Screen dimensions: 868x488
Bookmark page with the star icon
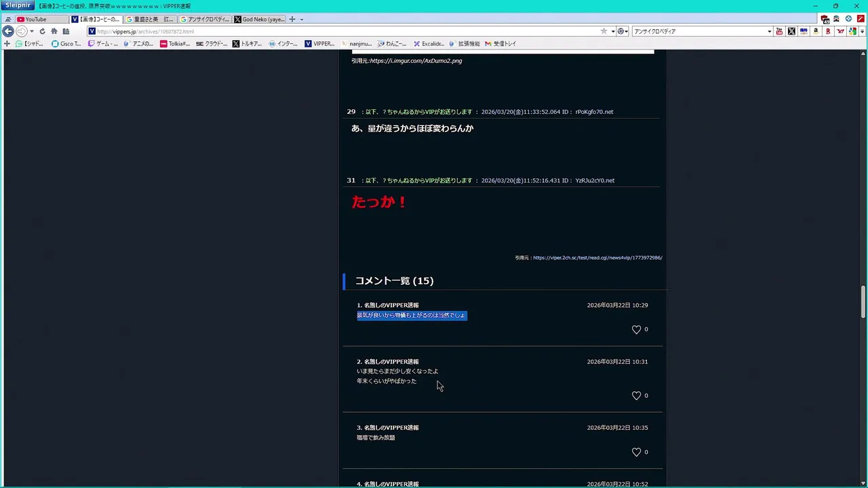pyautogui.click(x=604, y=31)
